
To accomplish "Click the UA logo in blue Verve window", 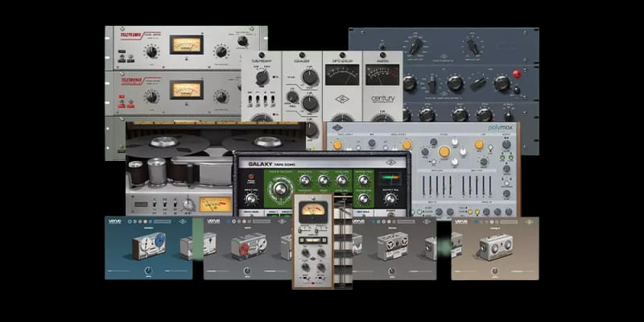I will coord(183,221).
